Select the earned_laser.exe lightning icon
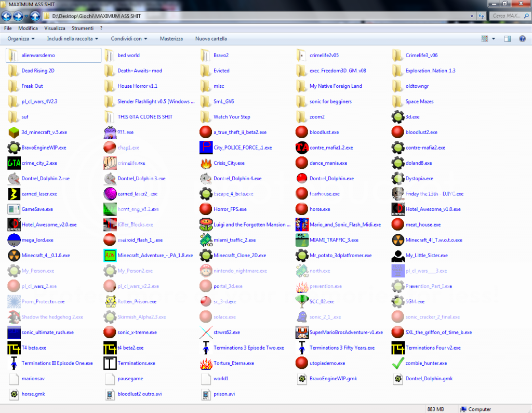This screenshot has width=532, height=413. (14, 194)
